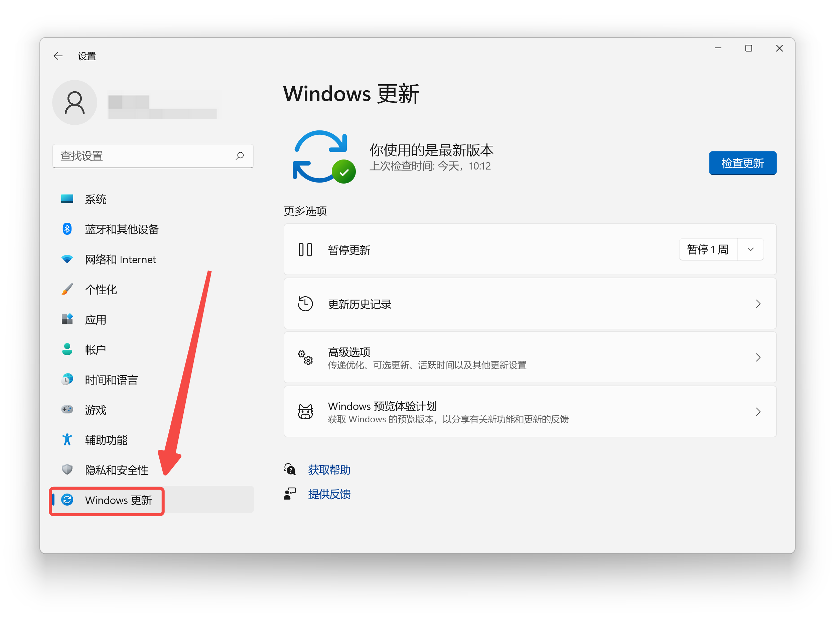This screenshot has width=840, height=639.
Task: Open the 获取帮助 link
Action: (329, 470)
